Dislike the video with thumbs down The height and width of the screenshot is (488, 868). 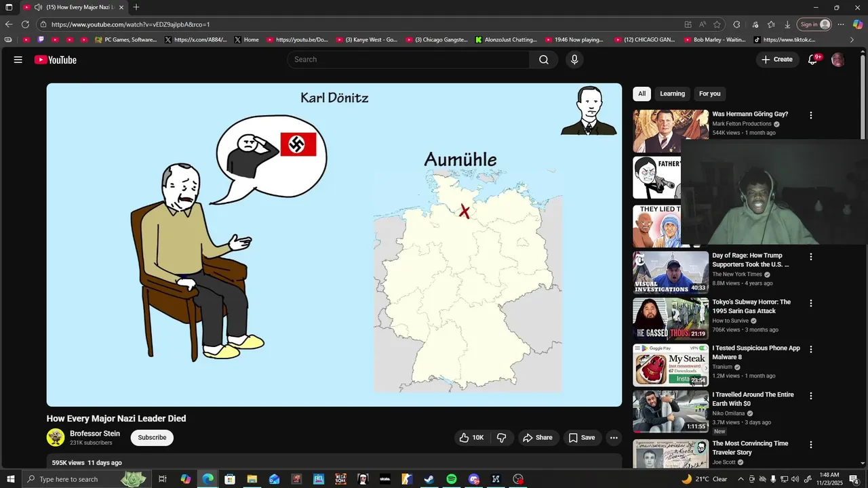click(502, 438)
